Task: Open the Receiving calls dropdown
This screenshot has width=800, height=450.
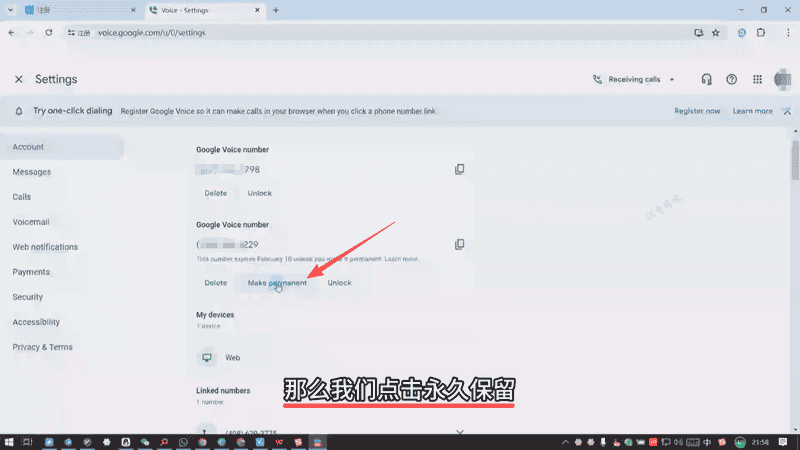Action: [634, 79]
